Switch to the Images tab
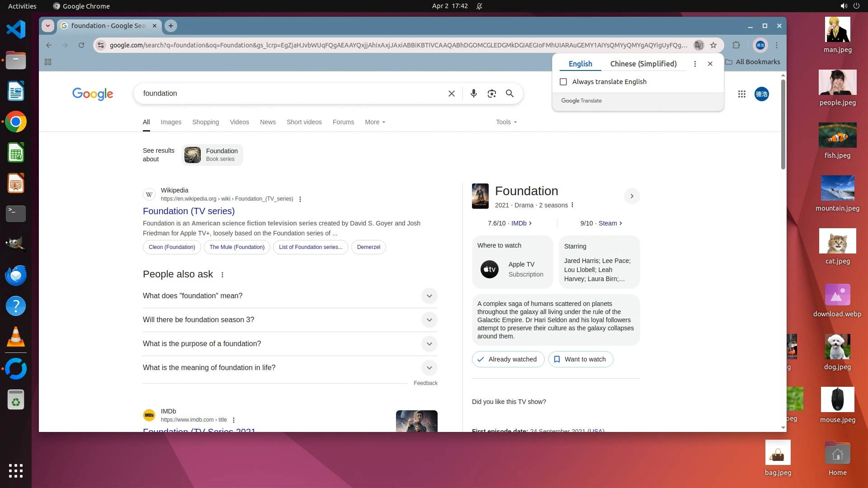 point(171,122)
